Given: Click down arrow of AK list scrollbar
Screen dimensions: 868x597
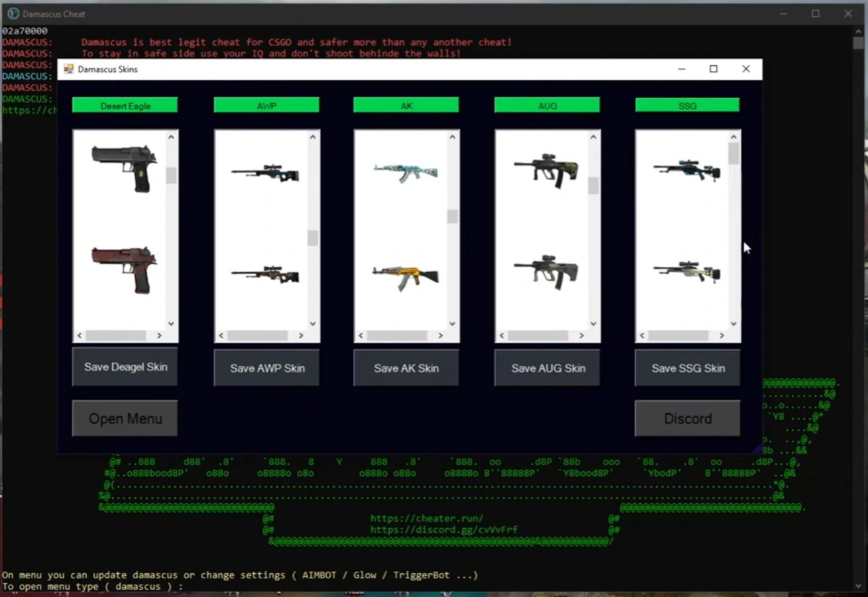Looking at the screenshot, I should pyautogui.click(x=452, y=323).
